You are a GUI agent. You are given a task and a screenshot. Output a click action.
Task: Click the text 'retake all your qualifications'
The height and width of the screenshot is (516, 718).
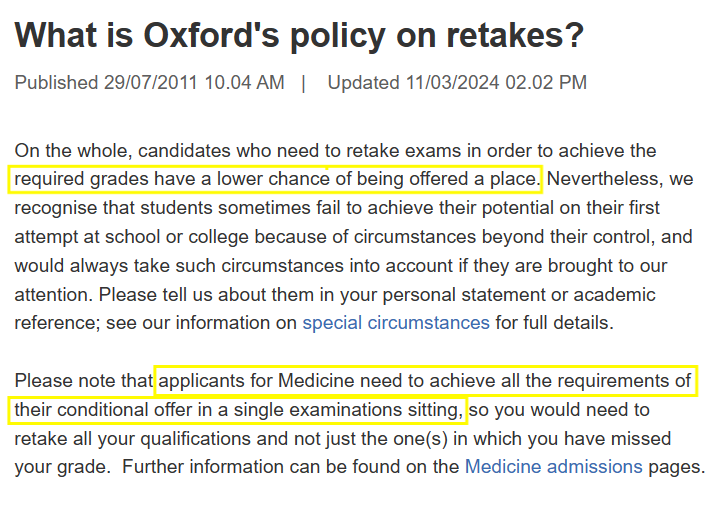130,439
